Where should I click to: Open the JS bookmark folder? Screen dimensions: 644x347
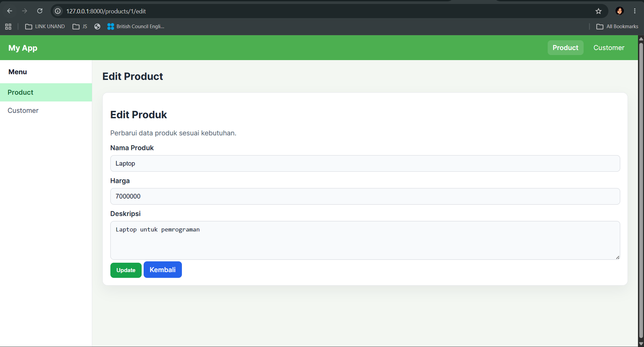pyautogui.click(x=80, y=27)
